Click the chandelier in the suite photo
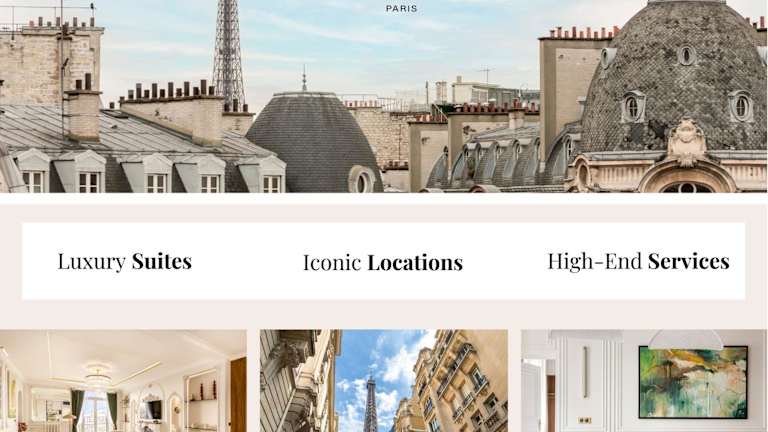This screenshot has width=768, height=432. [98, 375]
